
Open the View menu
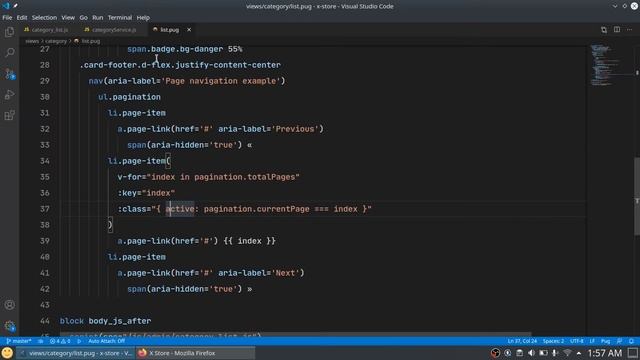point(68,18)
